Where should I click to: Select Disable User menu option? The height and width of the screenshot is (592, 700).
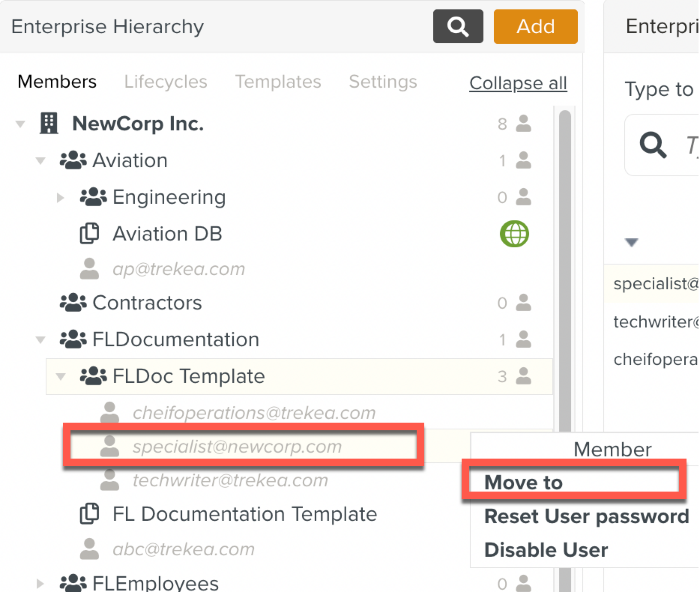click(x=546, y=550)
